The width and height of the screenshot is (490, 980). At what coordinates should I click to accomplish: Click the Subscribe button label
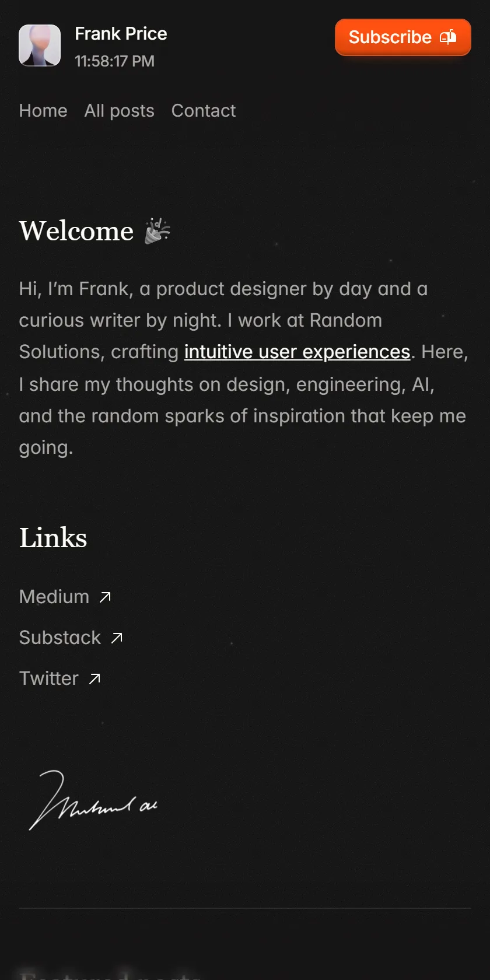[390, 37]
